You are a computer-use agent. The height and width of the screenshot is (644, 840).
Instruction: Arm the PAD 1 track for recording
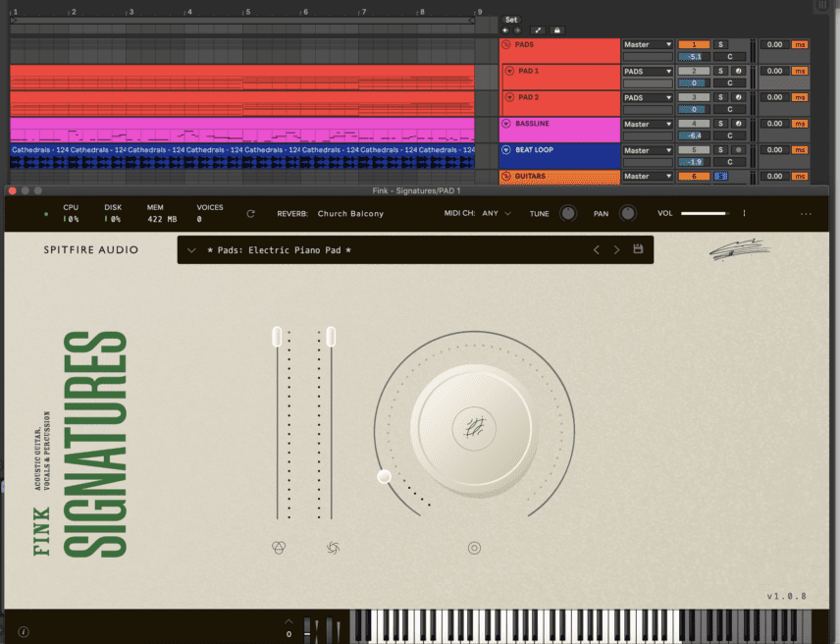(738, 71)
